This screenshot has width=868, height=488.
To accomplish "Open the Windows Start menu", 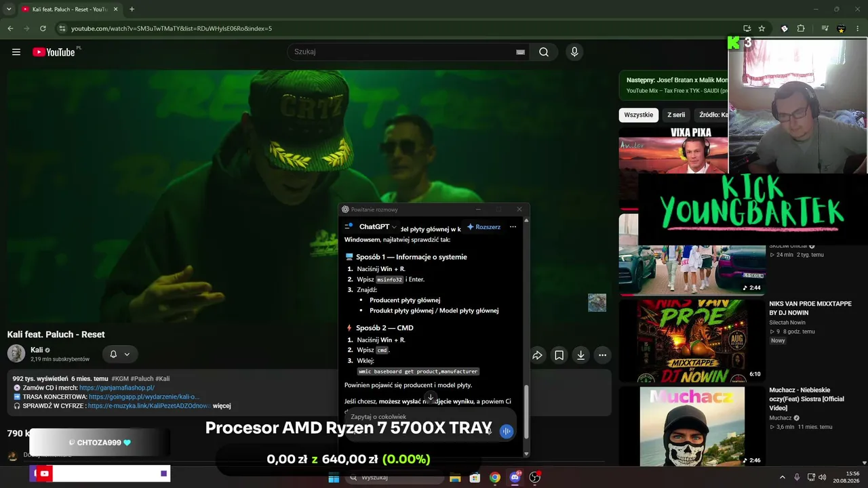I will (334, 478).
